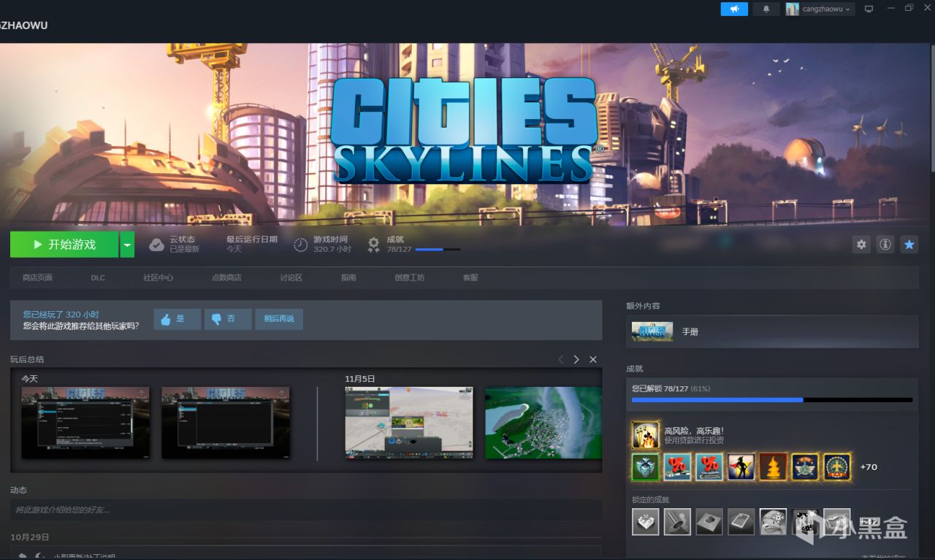The height and width of the screenshot is (560, 935).
Task: Click the 稍后再说 button
Action: pos(279,319)
